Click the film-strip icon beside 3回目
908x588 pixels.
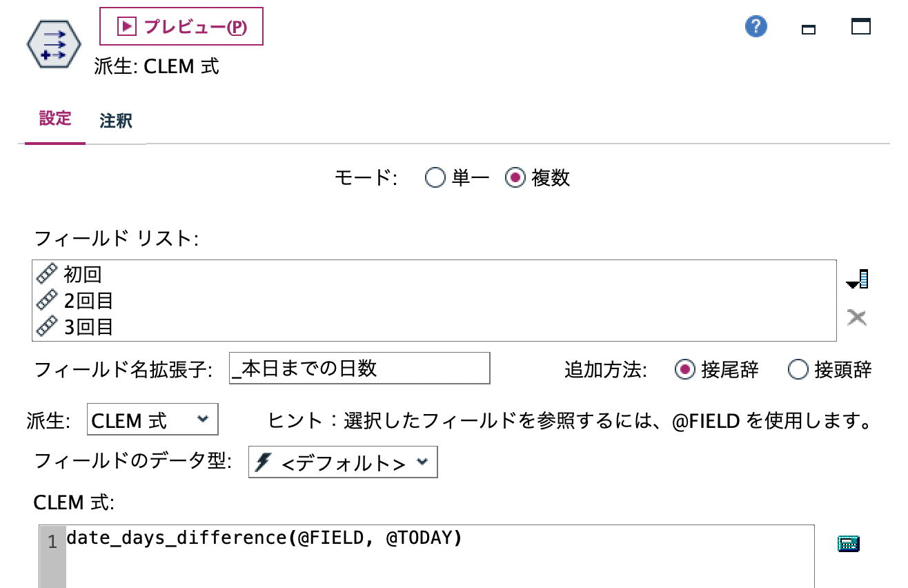47,326
